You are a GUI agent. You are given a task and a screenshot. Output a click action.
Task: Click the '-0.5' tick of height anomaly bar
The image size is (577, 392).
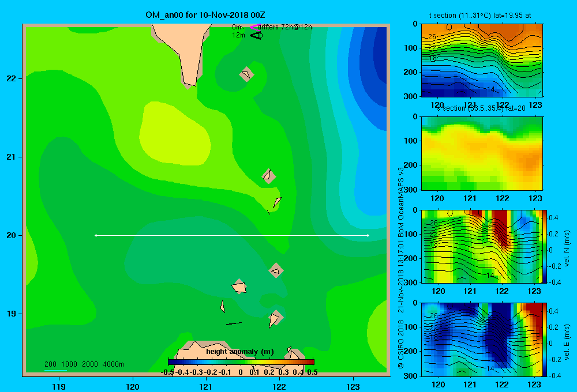[x=167, y=372]
